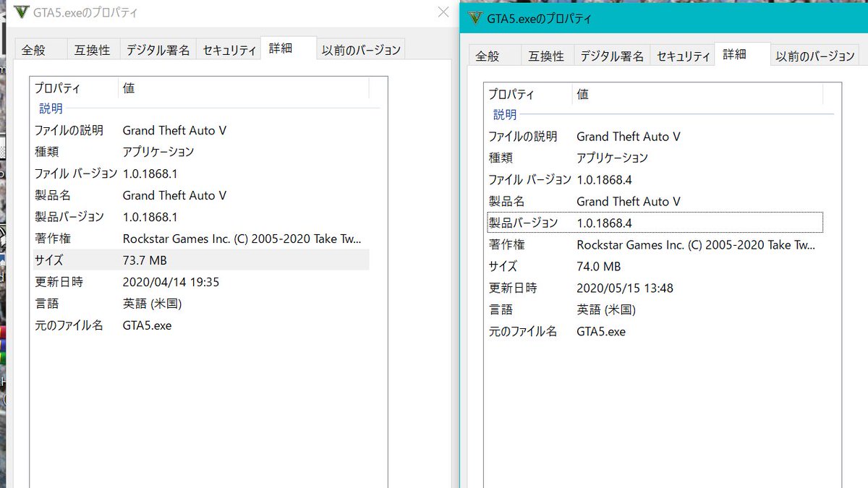
Task: Select 元のファイル名 row in right window
Action: point(655,331)
